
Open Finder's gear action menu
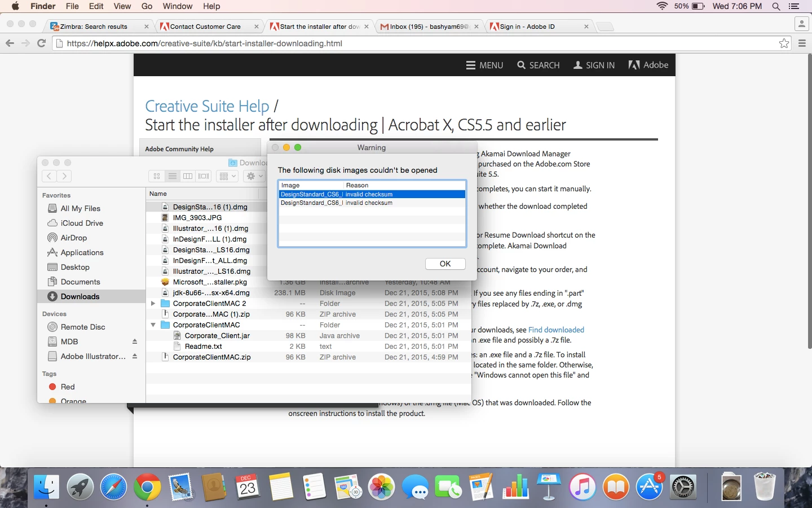(255, 176)
